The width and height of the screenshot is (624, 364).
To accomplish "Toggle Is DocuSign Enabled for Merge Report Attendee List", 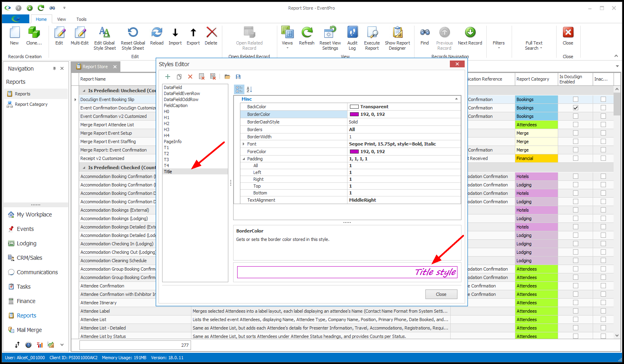I will pos(575,125).
